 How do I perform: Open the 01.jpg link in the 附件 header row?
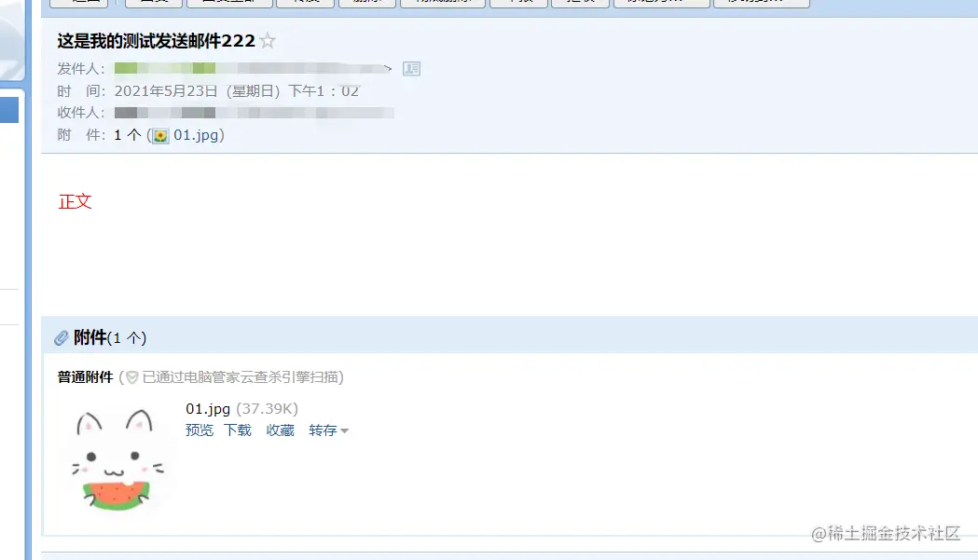[x=196, y=135]
